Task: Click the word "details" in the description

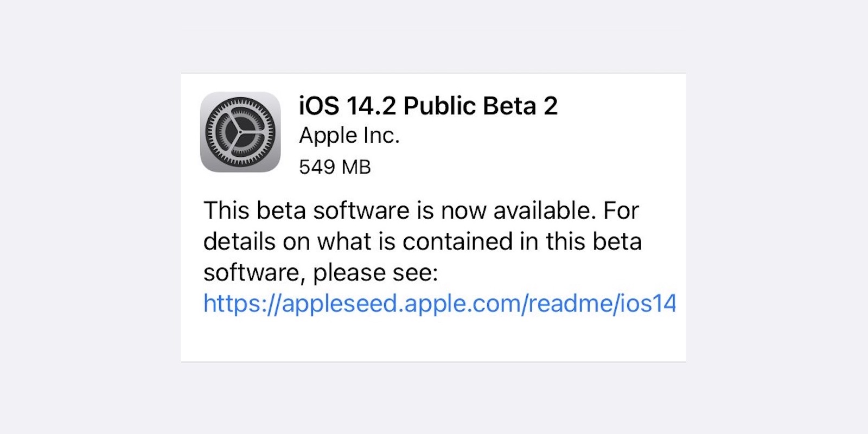Action: [239, 241]
